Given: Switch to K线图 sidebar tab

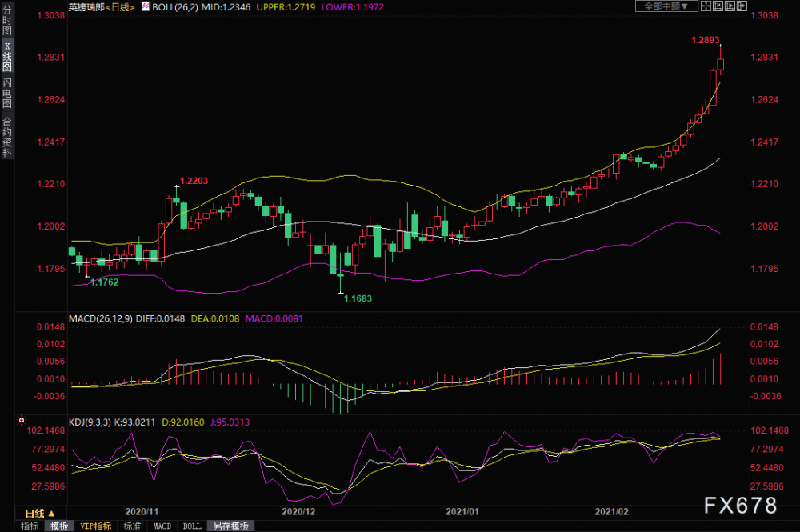Looking at the screenshot, I should 7,56.
